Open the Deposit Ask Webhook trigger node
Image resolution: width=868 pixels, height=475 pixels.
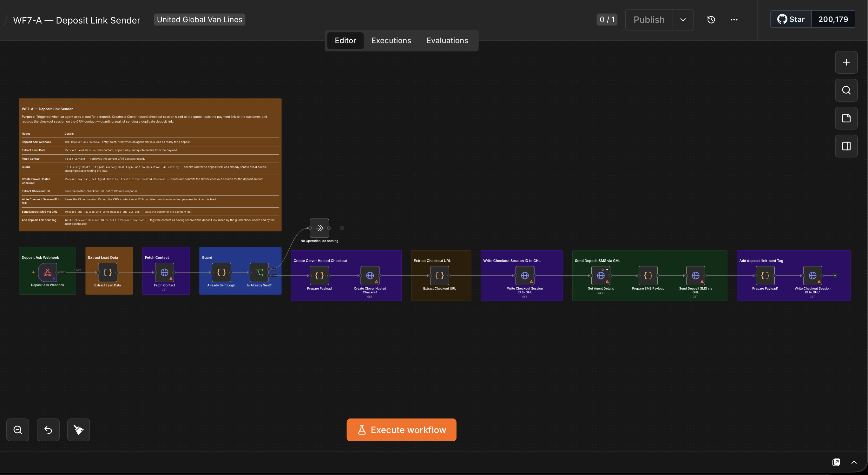48,272
